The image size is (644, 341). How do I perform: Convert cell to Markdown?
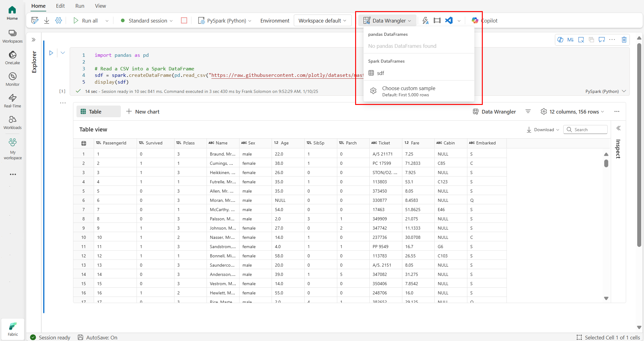click(571, 40)
